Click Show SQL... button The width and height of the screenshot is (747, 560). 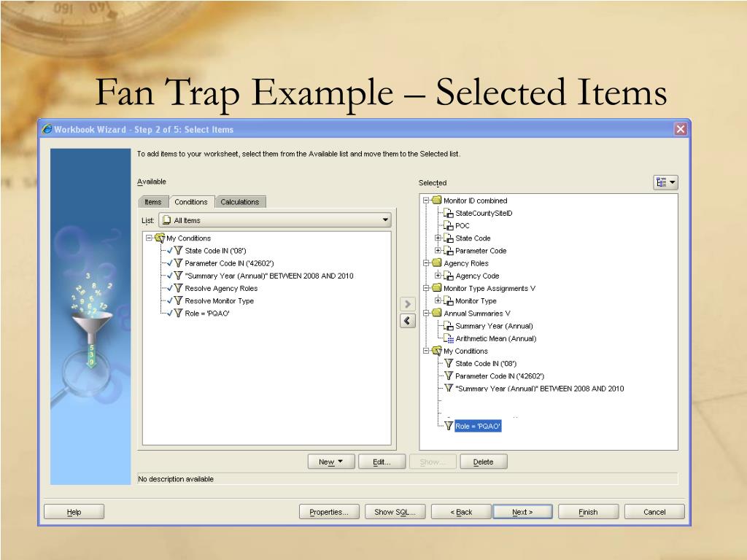pos(395,512)
